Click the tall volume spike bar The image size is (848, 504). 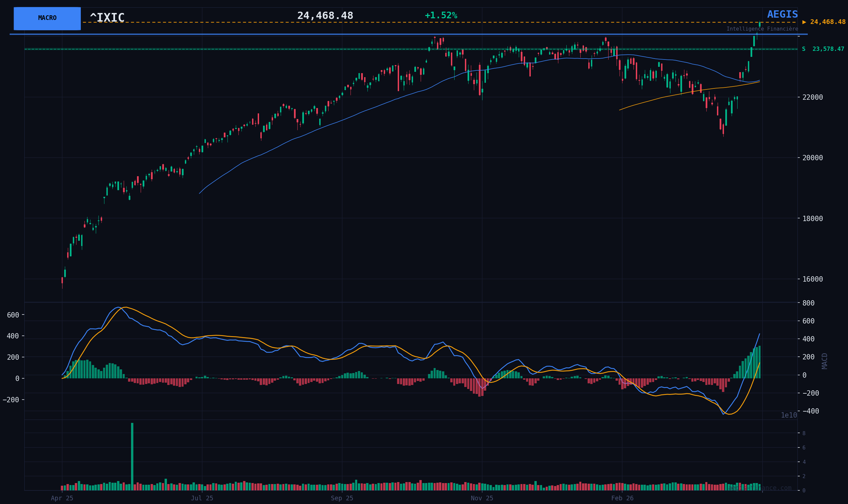click(132, 456)
